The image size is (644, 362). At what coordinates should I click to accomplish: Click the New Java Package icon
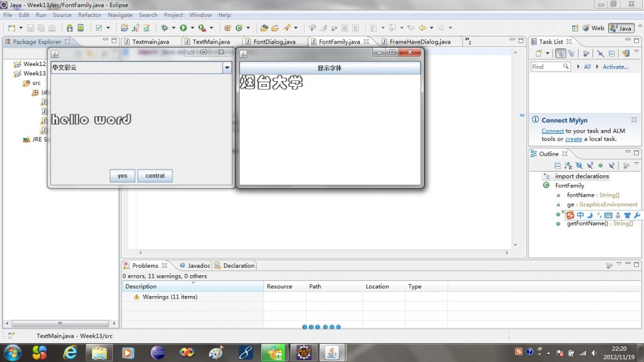[227, 28]
